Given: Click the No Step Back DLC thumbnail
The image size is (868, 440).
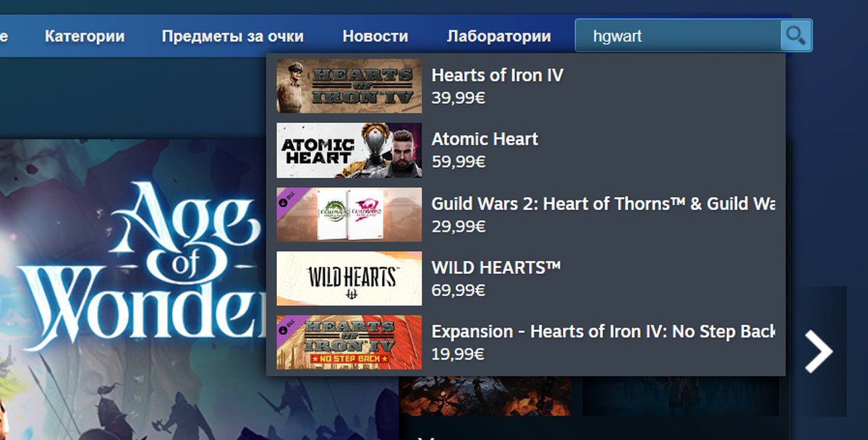Looking at the screenshot, I should click(x=349, y=342).
